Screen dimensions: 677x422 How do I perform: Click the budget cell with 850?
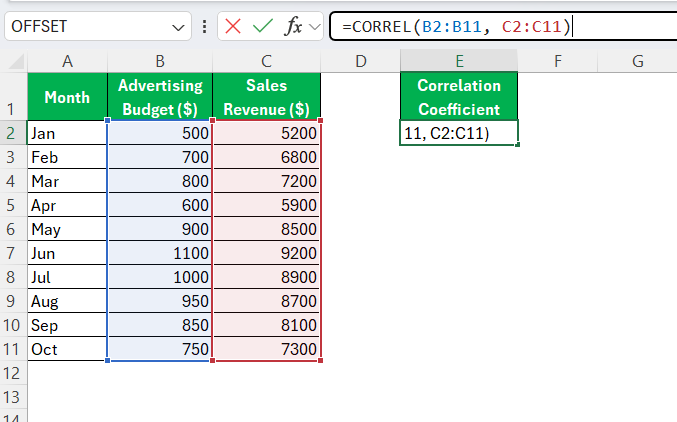[160, 325]
